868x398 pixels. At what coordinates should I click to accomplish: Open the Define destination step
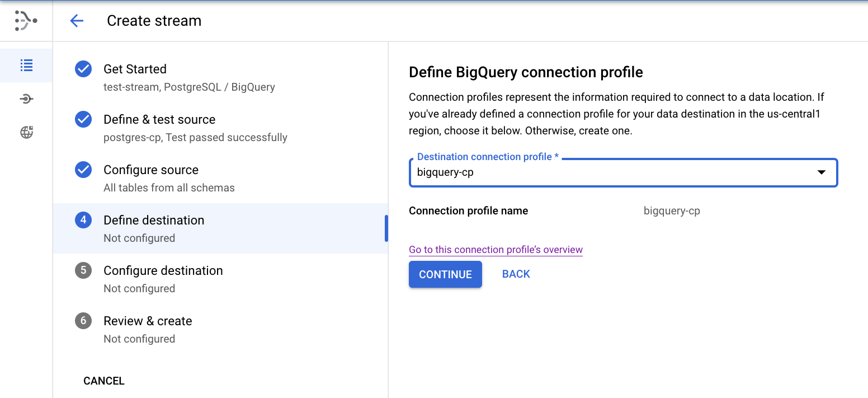point(154,221)
